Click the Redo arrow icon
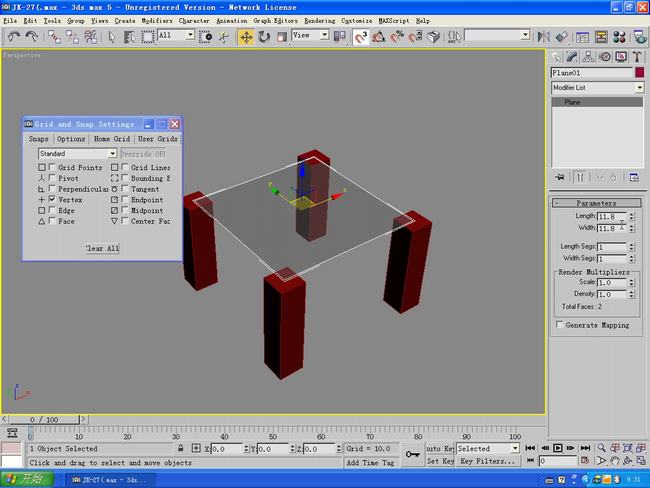 tap(32, 37)
